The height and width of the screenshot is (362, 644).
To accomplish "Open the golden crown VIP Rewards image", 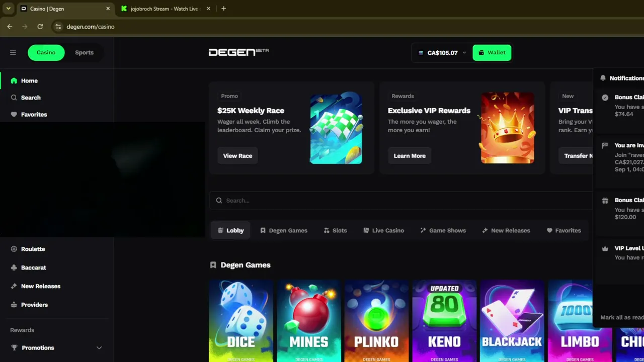I will point(507,128).
